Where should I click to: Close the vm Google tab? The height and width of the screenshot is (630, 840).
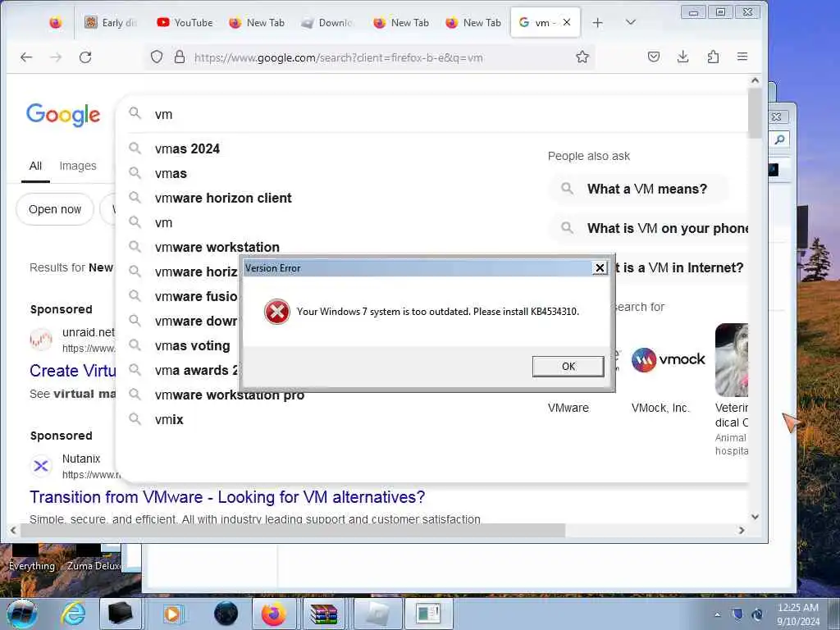567,22
